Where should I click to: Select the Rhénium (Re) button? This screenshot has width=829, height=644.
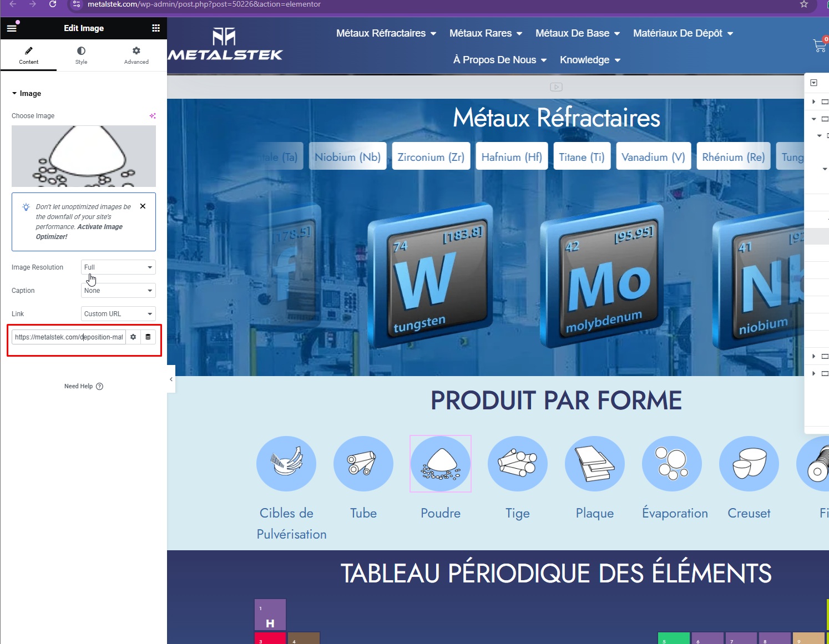(x=733, y=157)
